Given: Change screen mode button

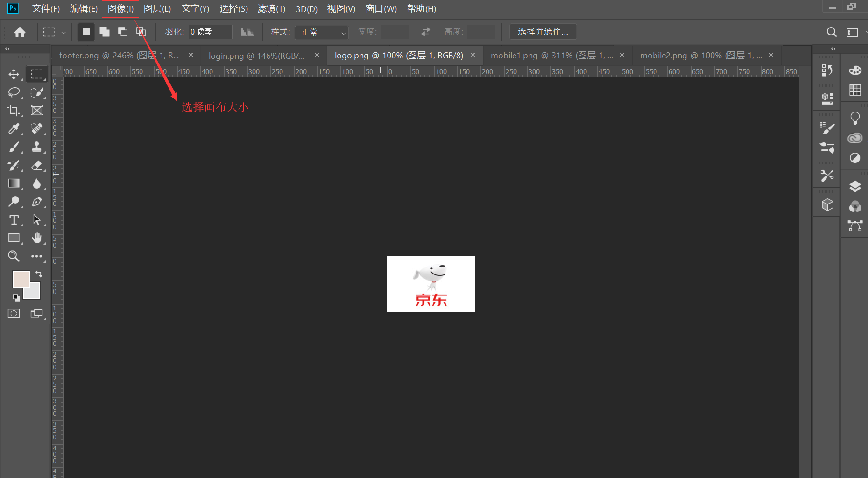Looking at the screenshot, I should [37, 314].
